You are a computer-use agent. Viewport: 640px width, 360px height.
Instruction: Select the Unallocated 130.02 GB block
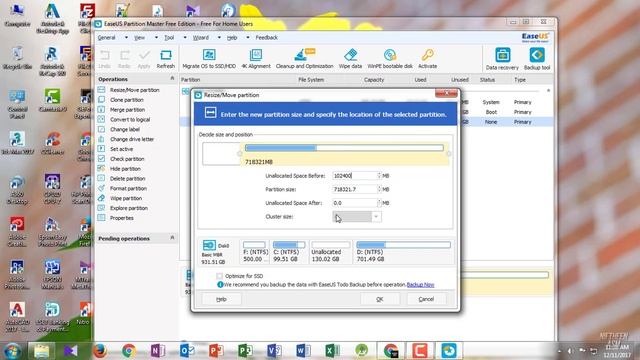(330, 252)
